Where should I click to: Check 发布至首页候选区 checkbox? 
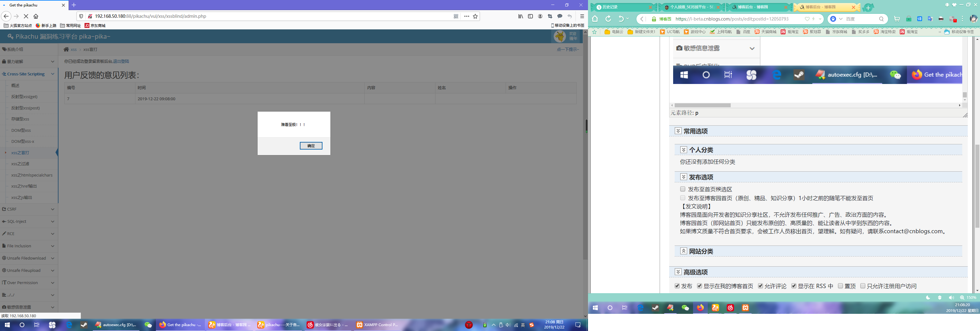683,189
